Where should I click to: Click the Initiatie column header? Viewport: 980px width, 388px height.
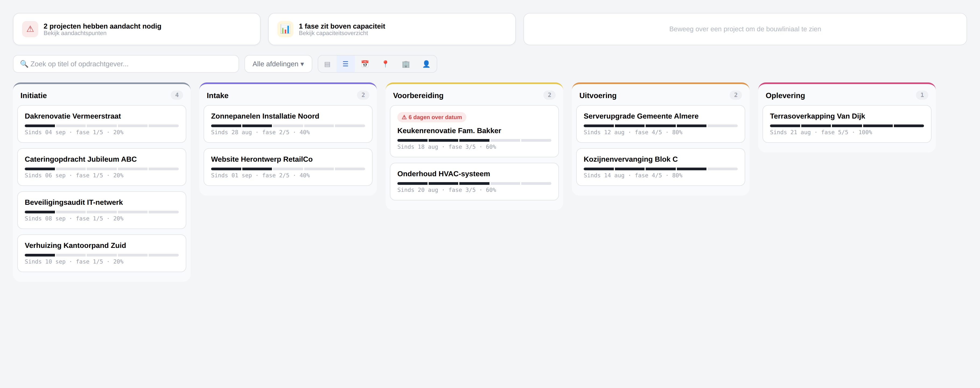click(x=33, y=95)
